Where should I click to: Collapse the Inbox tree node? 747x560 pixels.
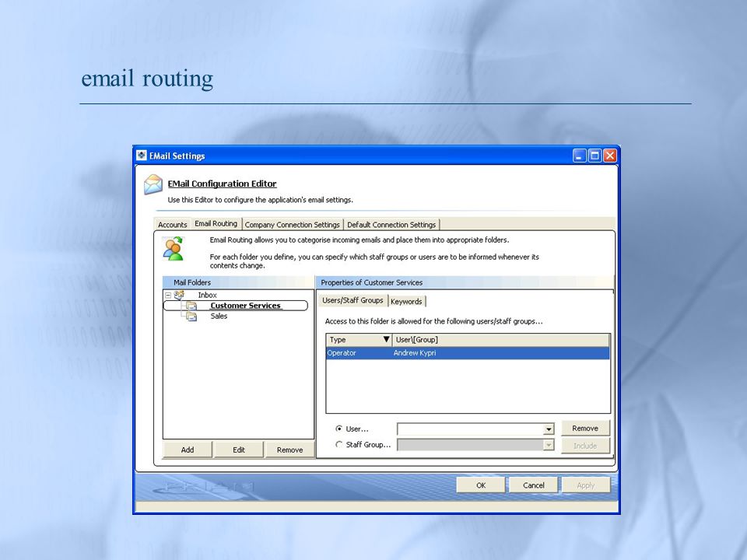168,296
